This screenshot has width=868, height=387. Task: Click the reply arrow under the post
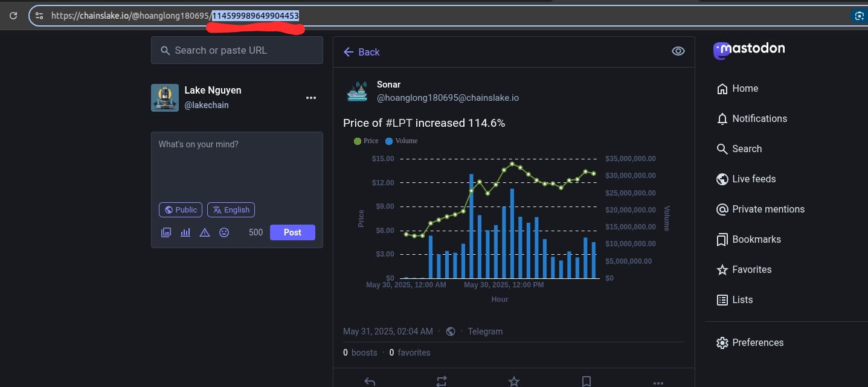[370, 381]
